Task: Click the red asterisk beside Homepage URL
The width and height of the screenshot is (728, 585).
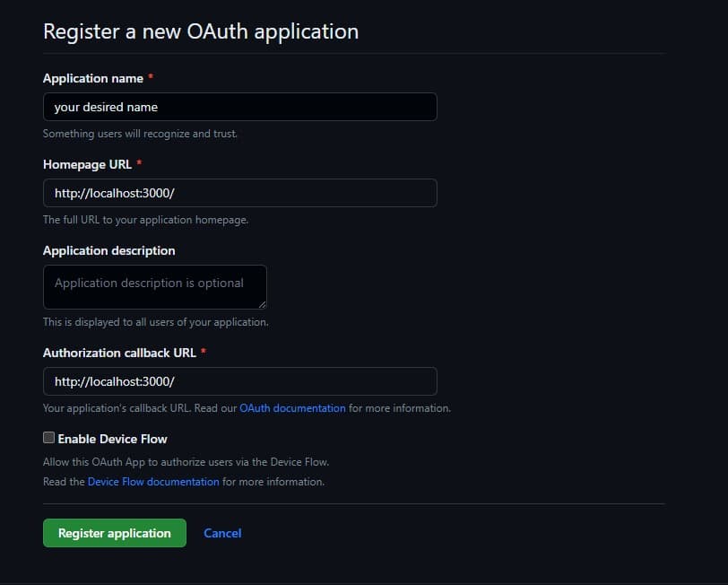Action: 139,162
